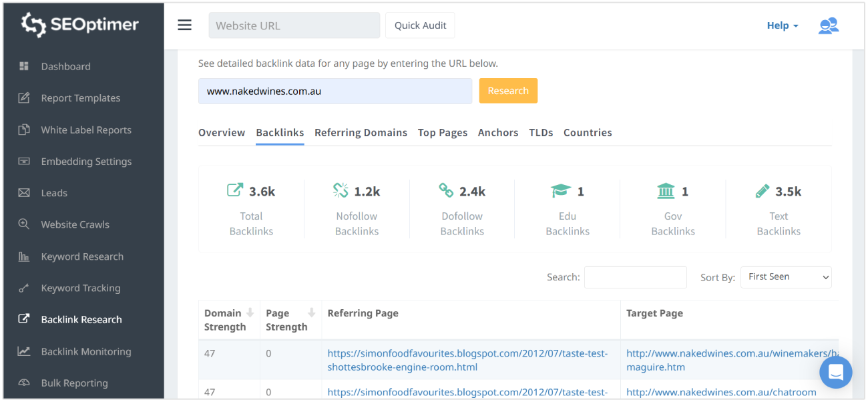Click the account avatar in the top right
The width and height of the screenshot is (868, 402).
(829, 25)
